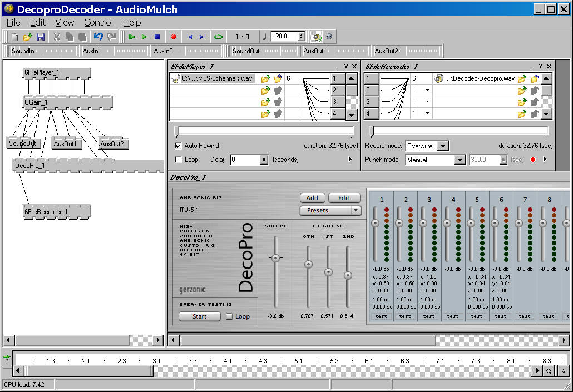Click the 6FilePlayer position slider handle
This screenshot has height=392, width=573.
[x=177, y=131]
